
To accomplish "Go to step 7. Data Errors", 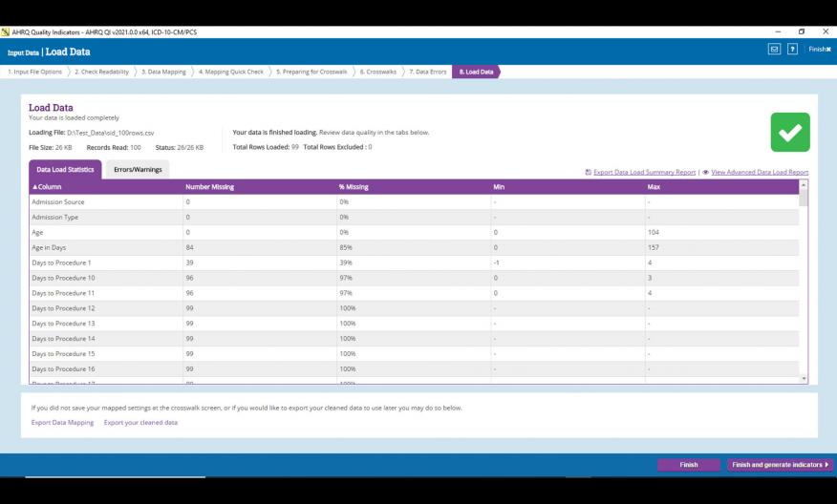I will coord(427,72).
